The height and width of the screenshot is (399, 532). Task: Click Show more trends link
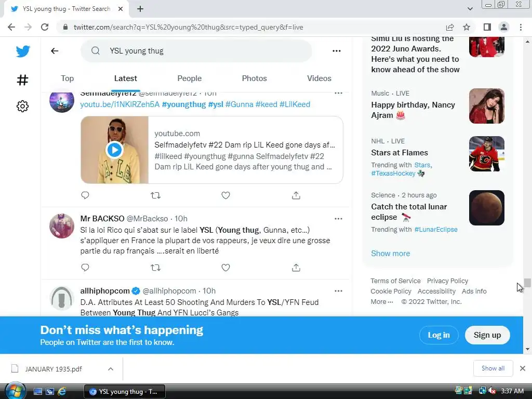point(390,254)
